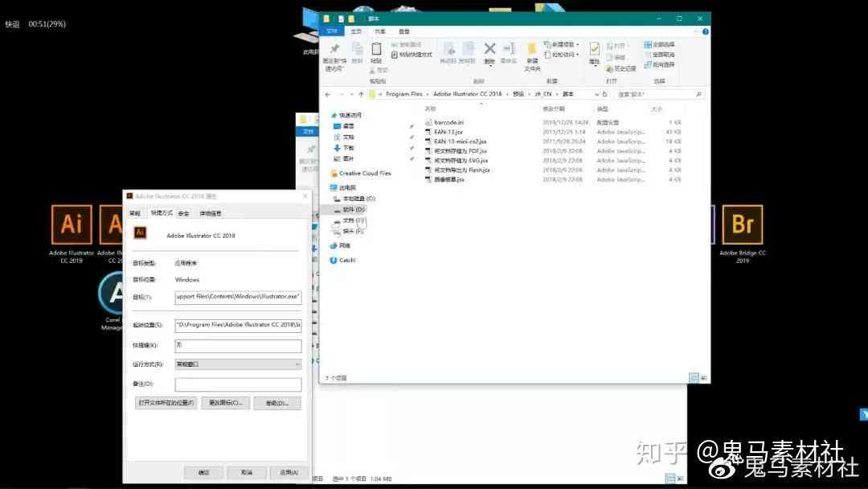Select the barcode.ini file

449,122
